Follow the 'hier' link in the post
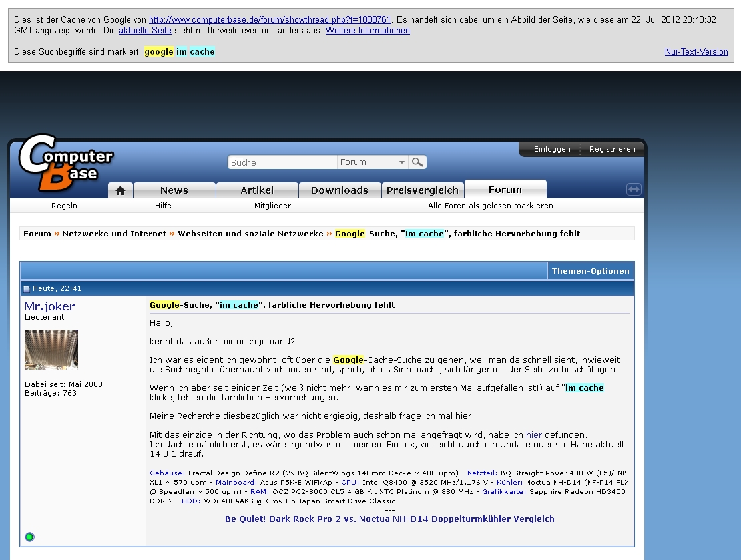Image resolution: width=741 pixels, height=560 pixels. [533, 435]
